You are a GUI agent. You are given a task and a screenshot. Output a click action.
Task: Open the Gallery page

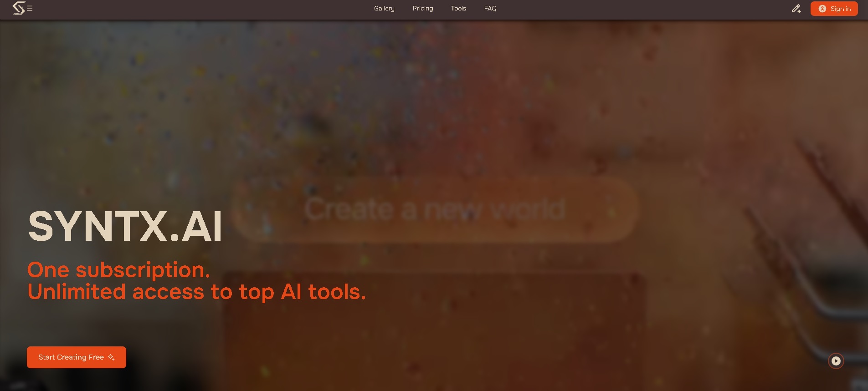coord(384,8)
